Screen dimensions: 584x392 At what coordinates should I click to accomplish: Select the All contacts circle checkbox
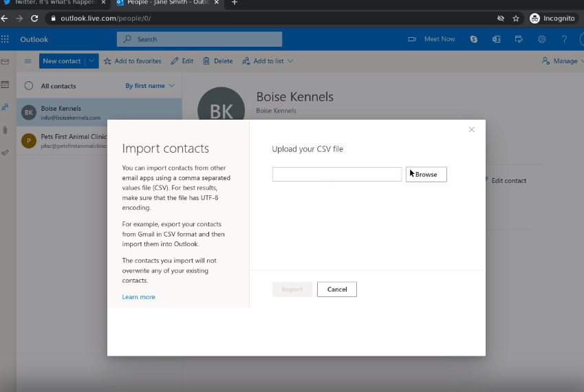(x=29, y=86)
